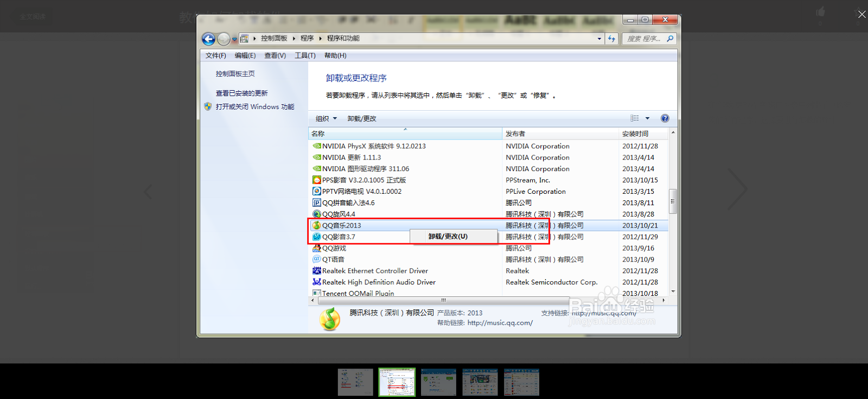Viewport: 868px width, 399px height.
Task: Click the vertical scrollbar up arrow
Action: (x=673, y=132)
